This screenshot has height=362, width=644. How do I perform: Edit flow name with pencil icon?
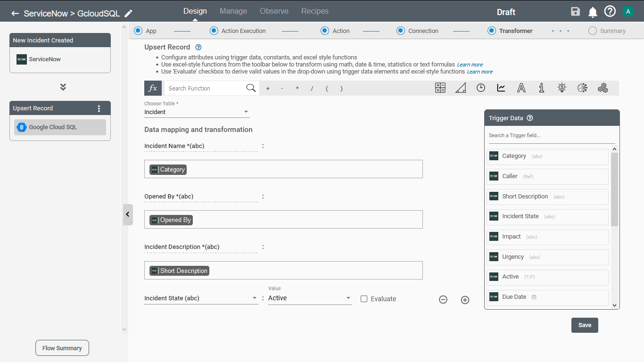pos(129,13)
